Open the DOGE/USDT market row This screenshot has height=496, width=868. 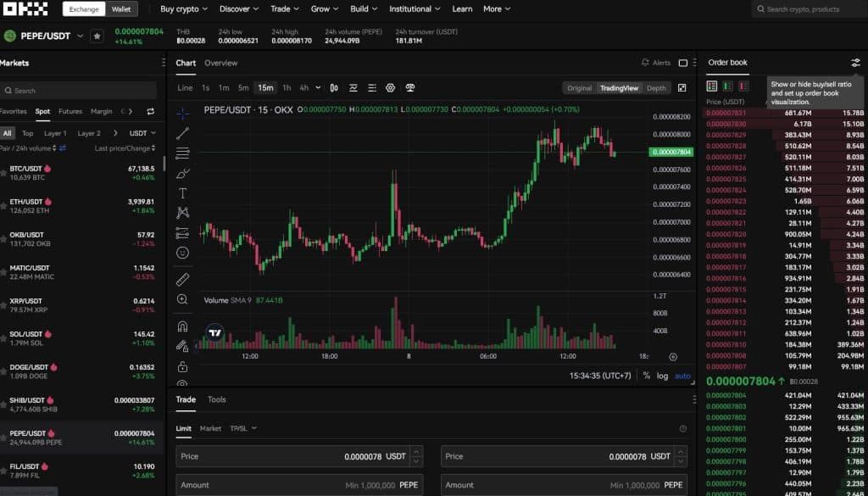pyautogui.click(x=82, y=371)
